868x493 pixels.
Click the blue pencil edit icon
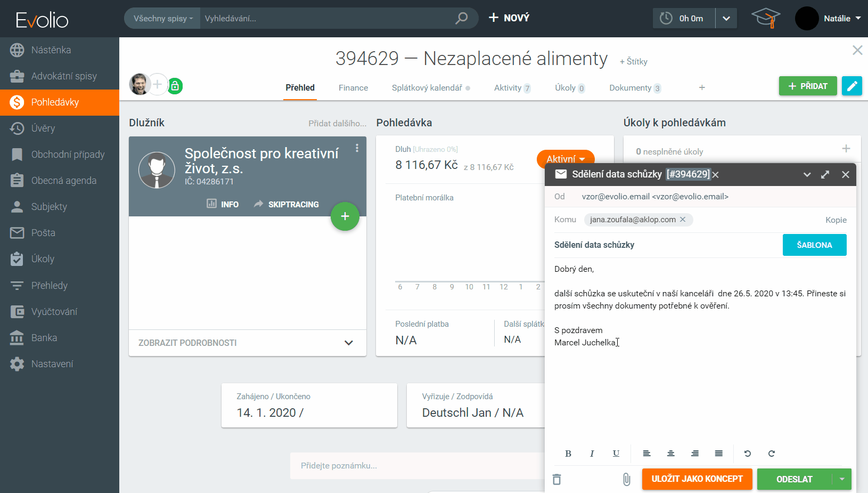click(x=851, y=86)
